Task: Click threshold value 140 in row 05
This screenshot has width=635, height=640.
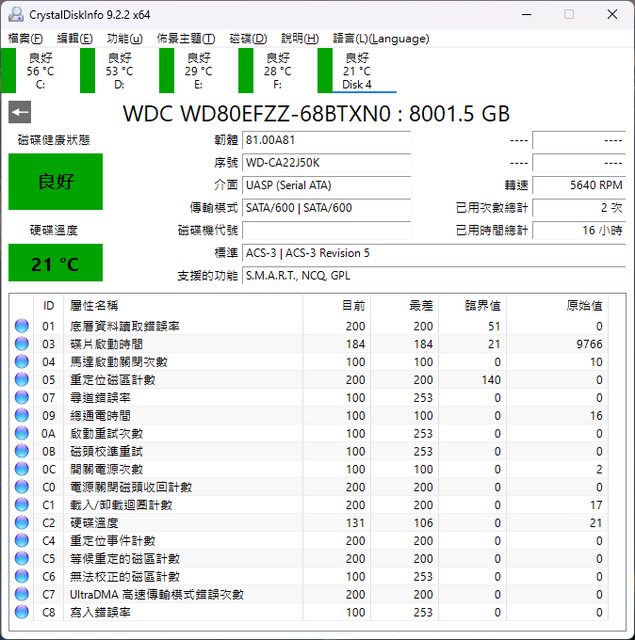Action: [491, 380]
